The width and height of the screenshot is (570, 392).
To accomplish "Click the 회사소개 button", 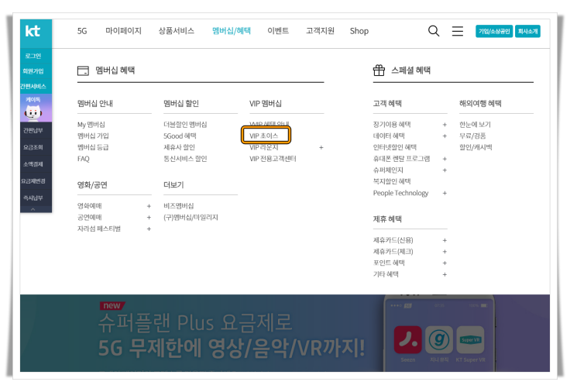I will point(527,31).
